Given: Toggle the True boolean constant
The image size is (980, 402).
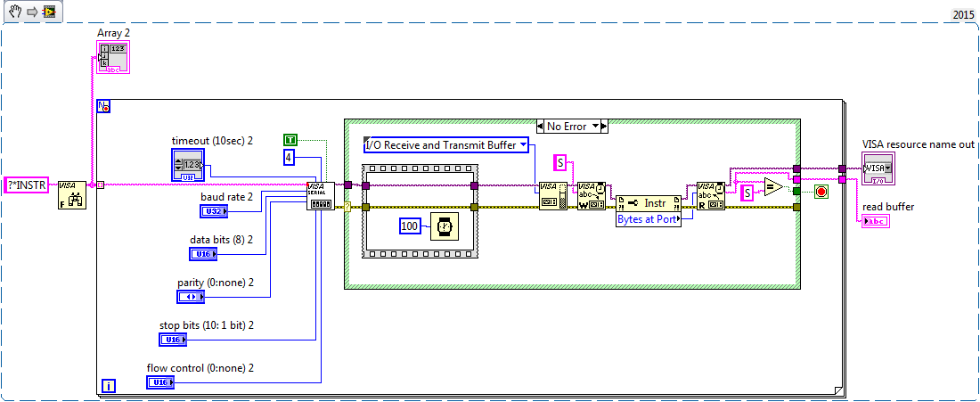Looking at the screenshot, I should tap(290, 139).
